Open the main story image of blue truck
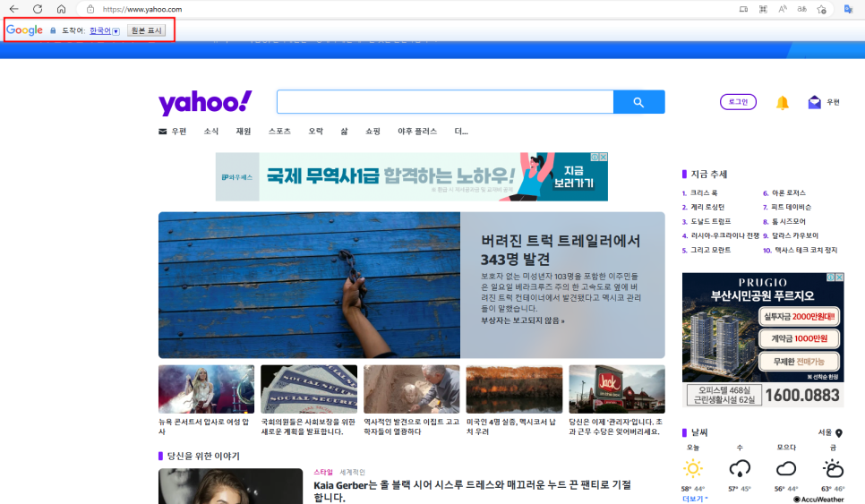This screenshot has width=865, height=504. [309, 285]
